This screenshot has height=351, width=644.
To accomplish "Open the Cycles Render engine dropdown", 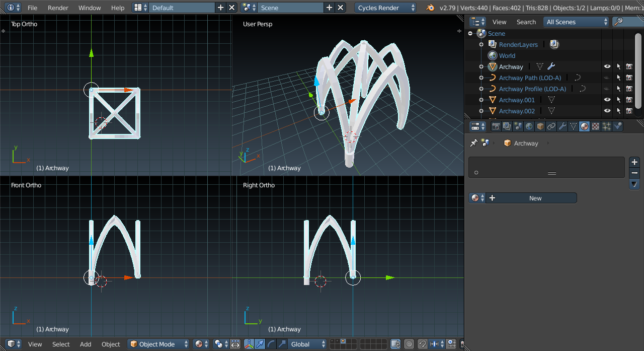I will (385, 8).
